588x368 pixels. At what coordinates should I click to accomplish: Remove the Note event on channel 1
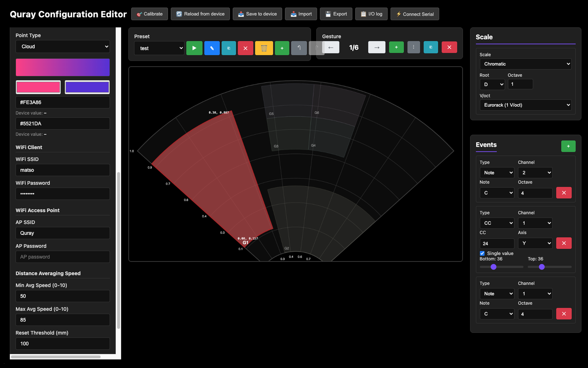tap(564, 314)
